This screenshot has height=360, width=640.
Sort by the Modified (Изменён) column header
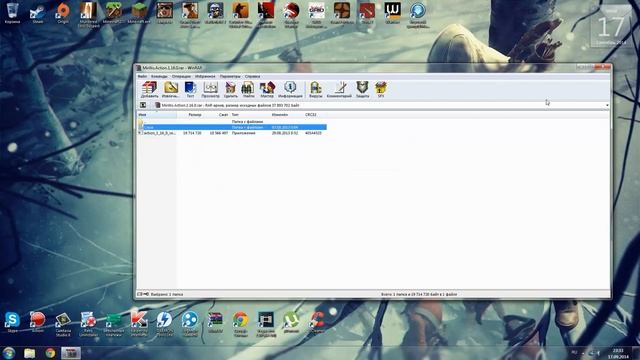[287, 115]
